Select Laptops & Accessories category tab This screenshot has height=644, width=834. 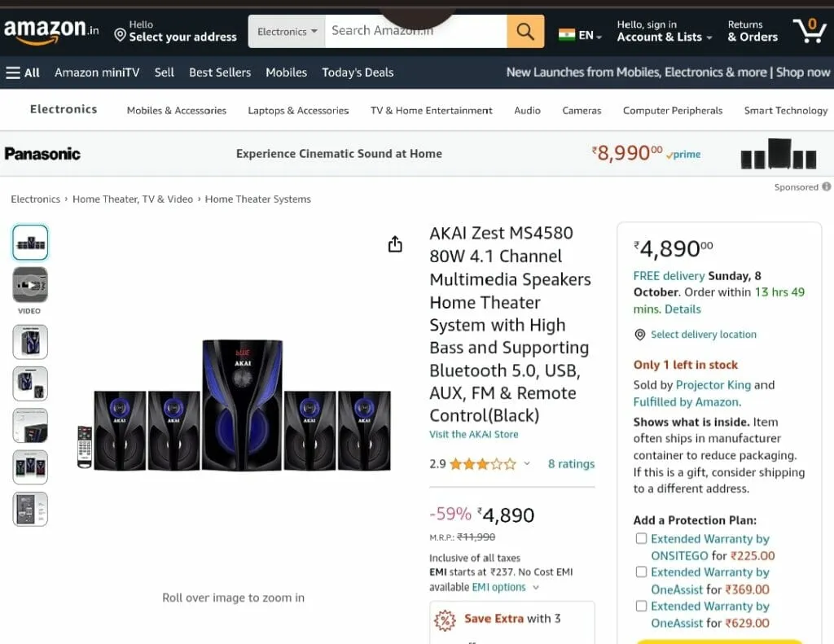click(x=298, y=111)
